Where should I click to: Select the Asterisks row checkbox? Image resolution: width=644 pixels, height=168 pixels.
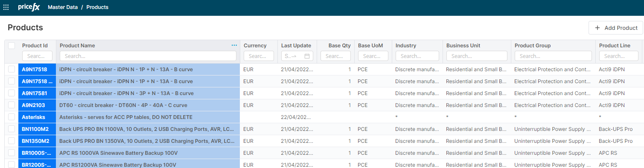coord(12,117)
